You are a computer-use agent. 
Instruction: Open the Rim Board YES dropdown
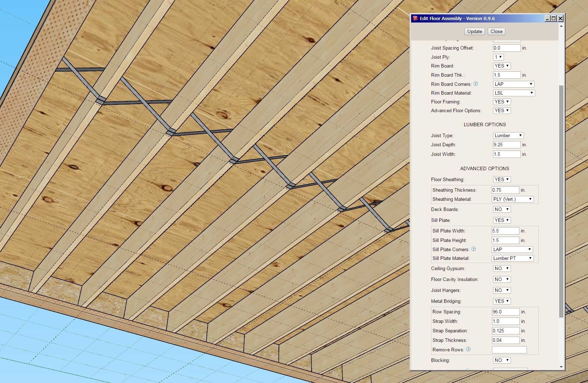point(502,66)
